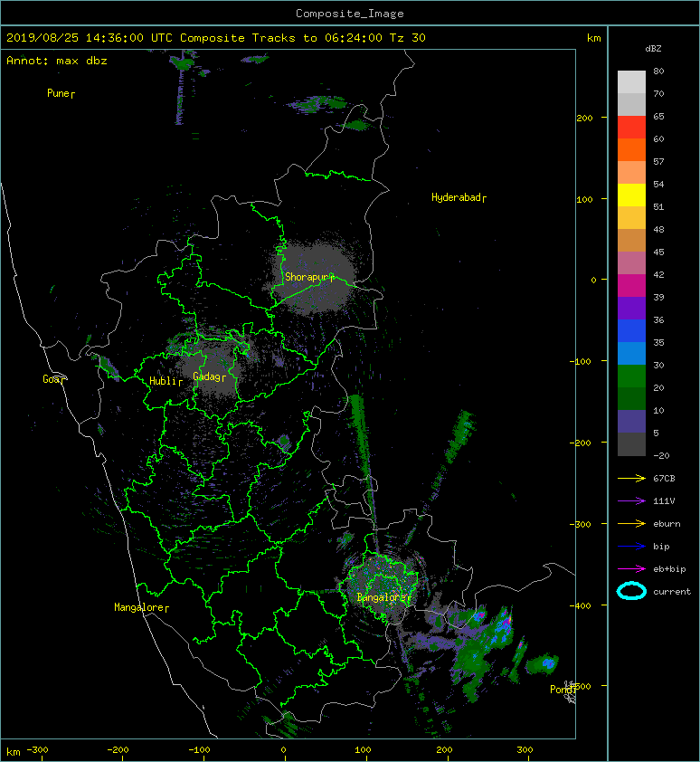Click the slate 10 dBZ color swatch
Viewport: 700px width, 762px height.
pos(631,422)
